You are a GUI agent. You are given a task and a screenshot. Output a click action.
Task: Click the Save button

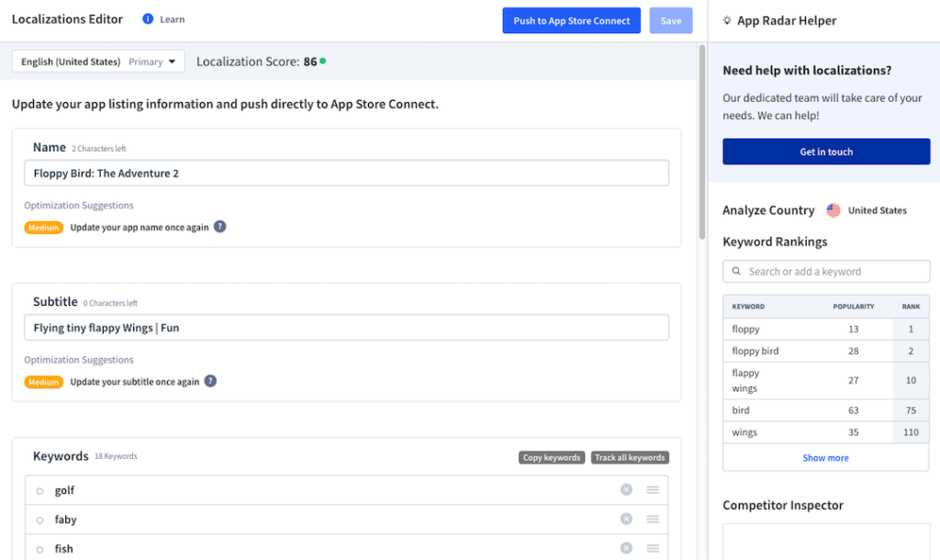pos(671,20)
